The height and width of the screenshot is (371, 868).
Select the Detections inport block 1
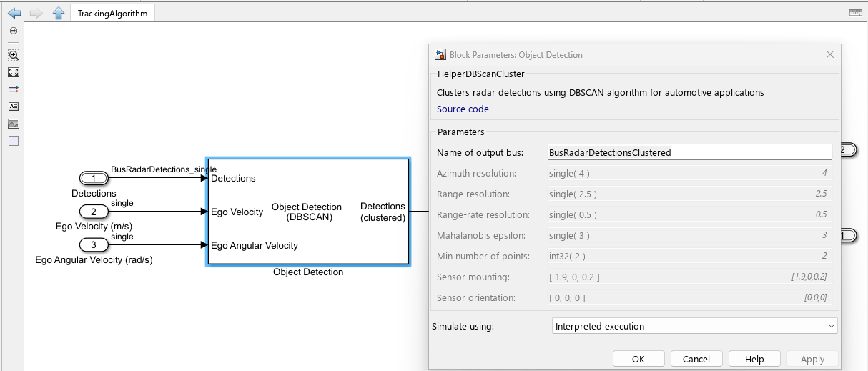(93, 178)
